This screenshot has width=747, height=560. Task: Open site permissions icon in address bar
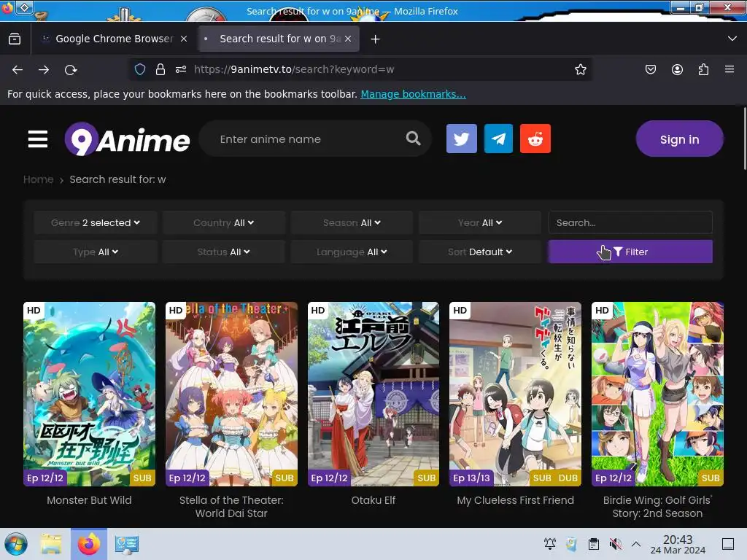pyautogui.click(x=181, y=69)
